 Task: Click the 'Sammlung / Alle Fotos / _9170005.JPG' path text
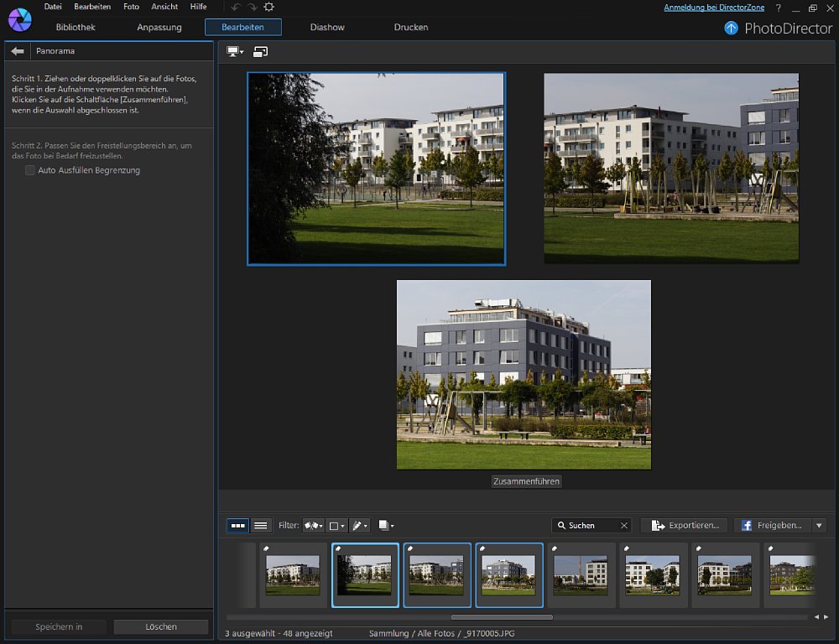tap(442, 633)
